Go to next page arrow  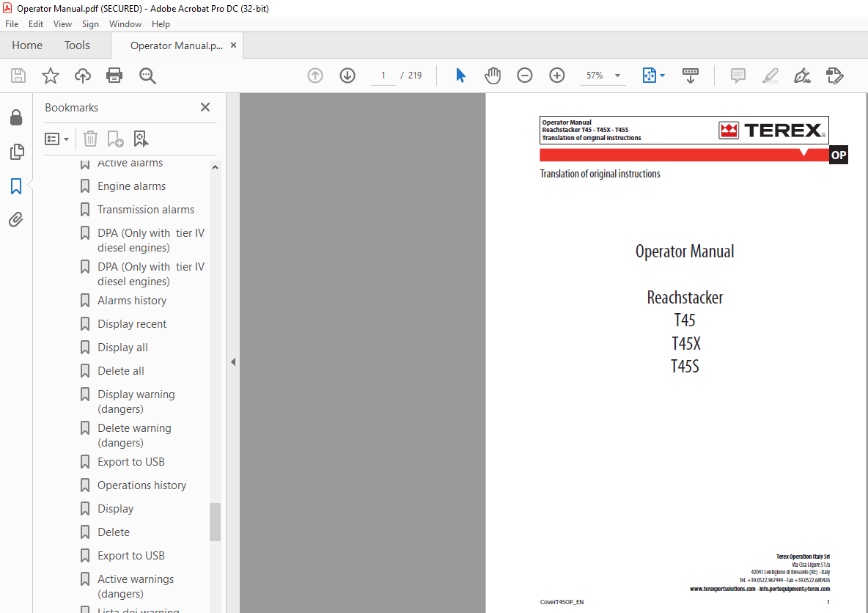347,76
